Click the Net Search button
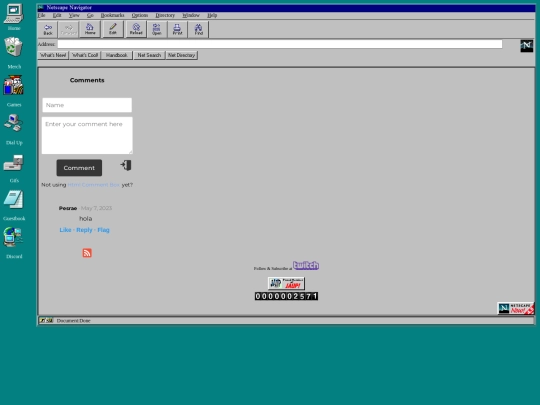Viewport: 540px width, 405px height. pos(149,55)
